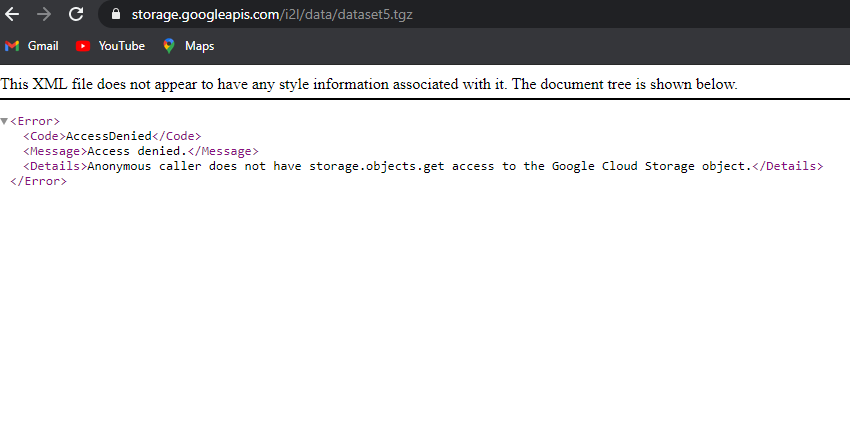
Task: Click the opening Details tag
Action: tap(54, 166)
